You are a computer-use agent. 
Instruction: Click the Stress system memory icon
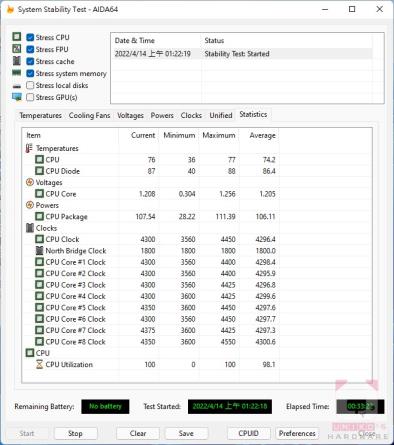pyautogui.click(x=17, y=73)
